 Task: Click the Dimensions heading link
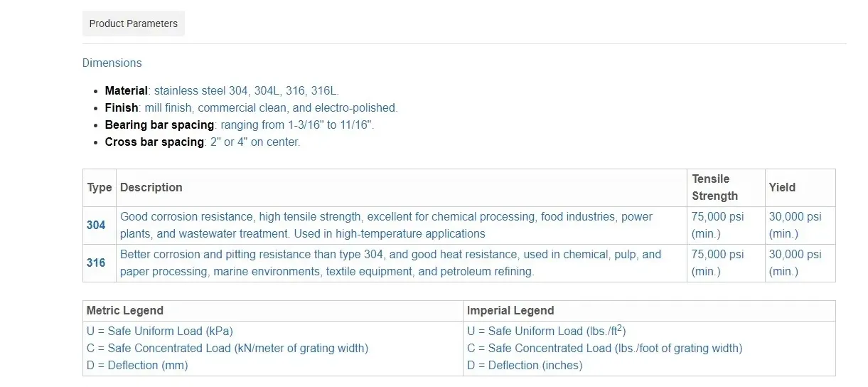(112, 63)
